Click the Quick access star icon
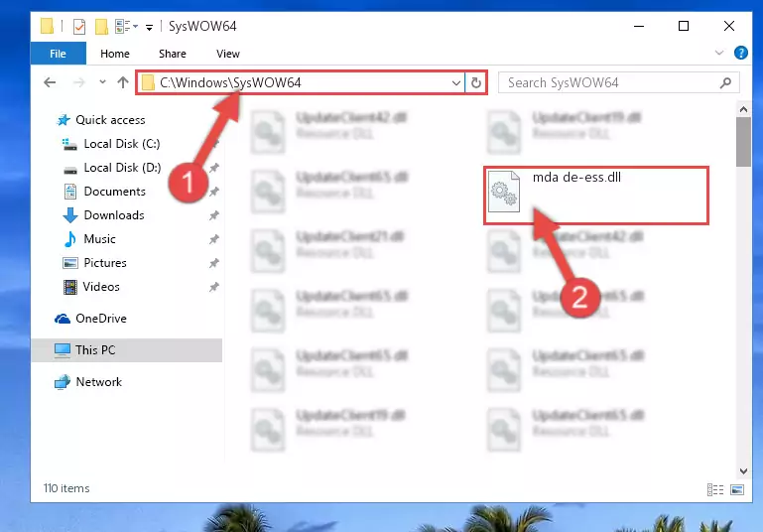 [x=64, y=120]
